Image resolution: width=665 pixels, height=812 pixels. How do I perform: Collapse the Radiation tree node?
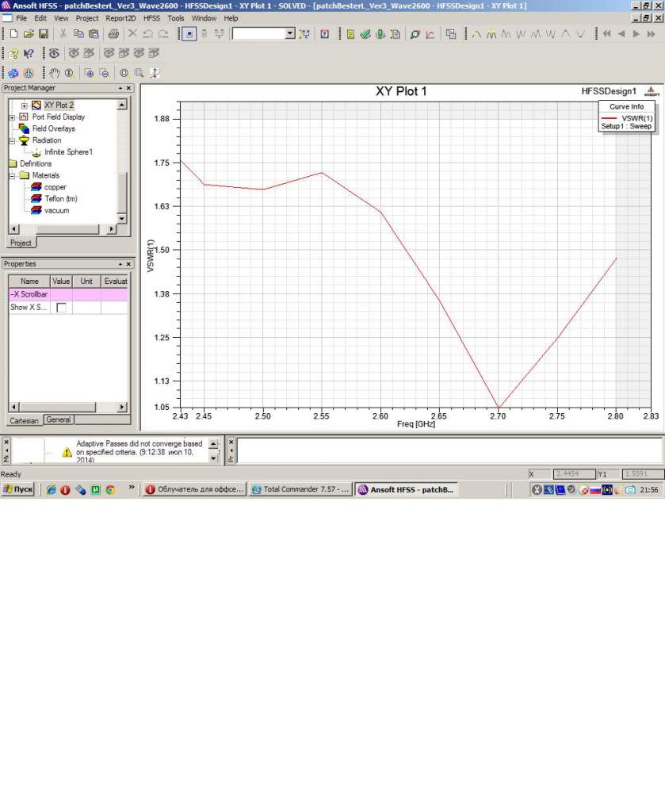12,140
